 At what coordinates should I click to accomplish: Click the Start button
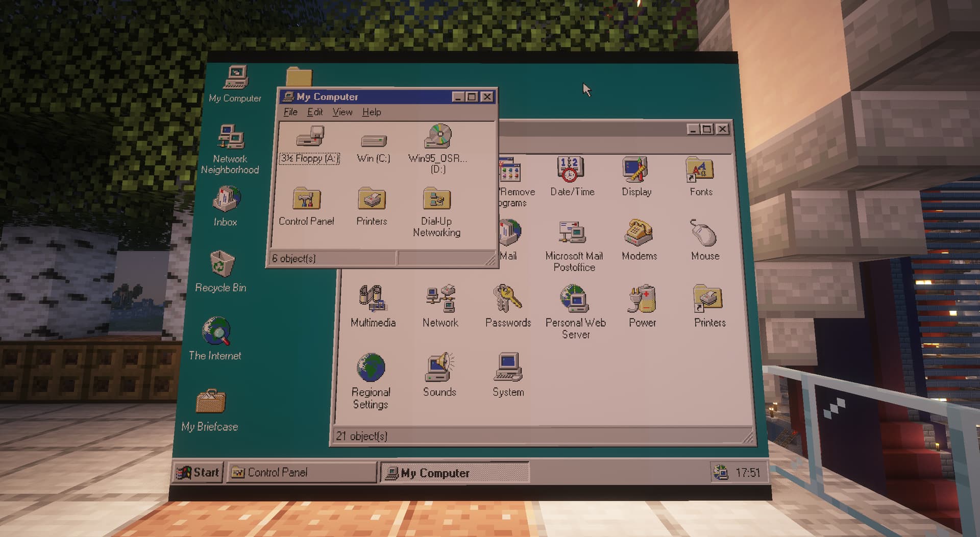point(198,472)
